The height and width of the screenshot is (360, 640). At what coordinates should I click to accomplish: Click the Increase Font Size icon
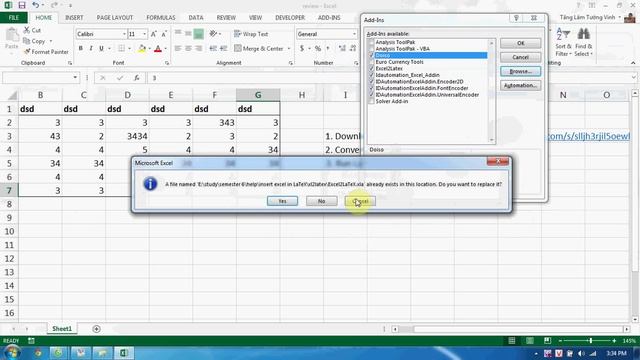tap(153, 34)
